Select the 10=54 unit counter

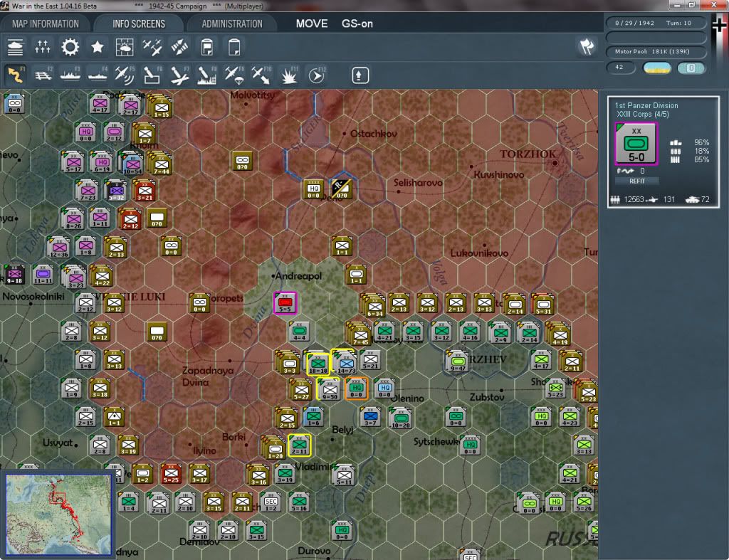point(132,164)
